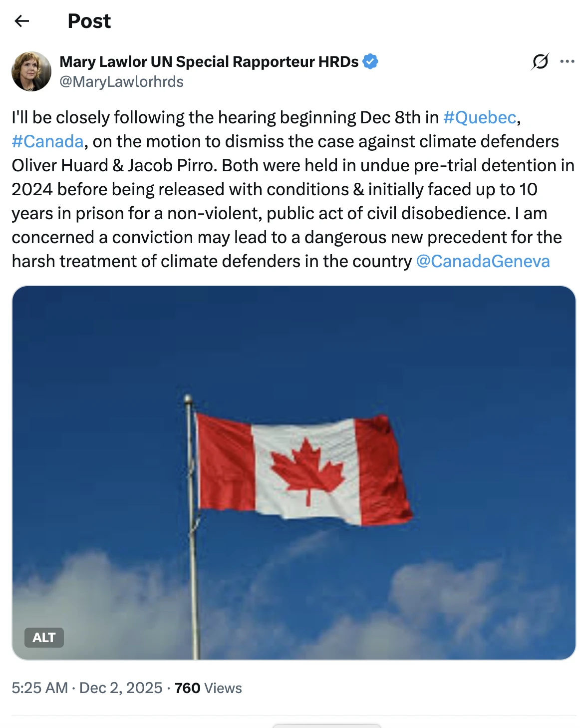Open Mary Lawlor's profile picture

(31, 71)
